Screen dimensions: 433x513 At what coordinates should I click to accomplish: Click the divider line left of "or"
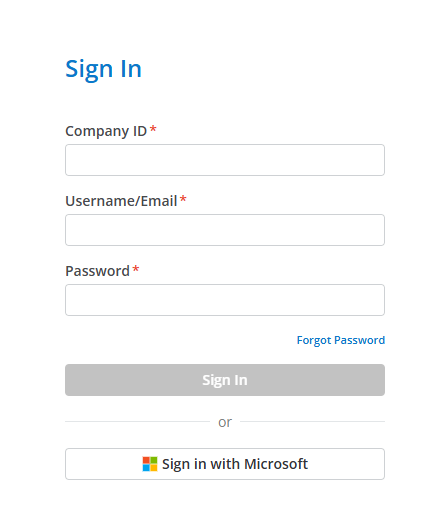[x=137, y=422]
